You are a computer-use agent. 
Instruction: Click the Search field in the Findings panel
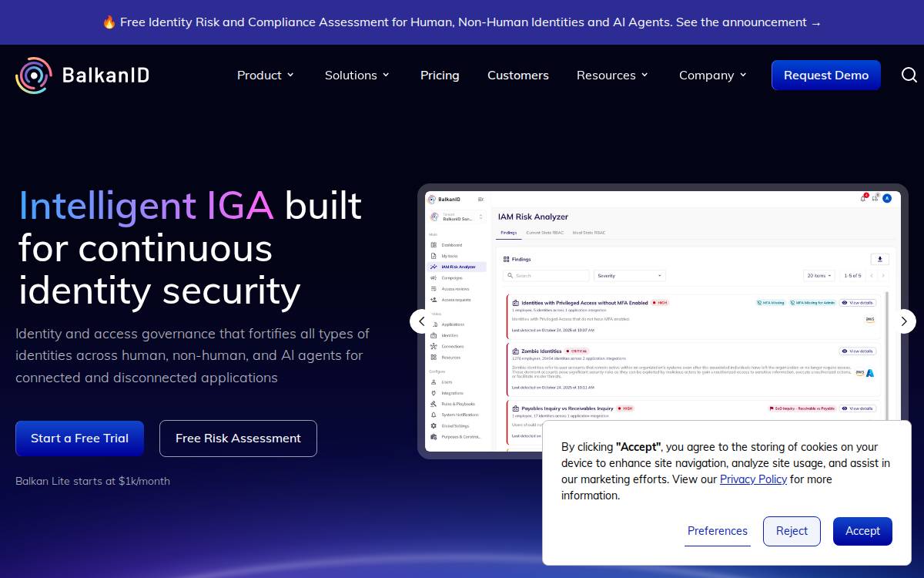[x=546, y=275]
